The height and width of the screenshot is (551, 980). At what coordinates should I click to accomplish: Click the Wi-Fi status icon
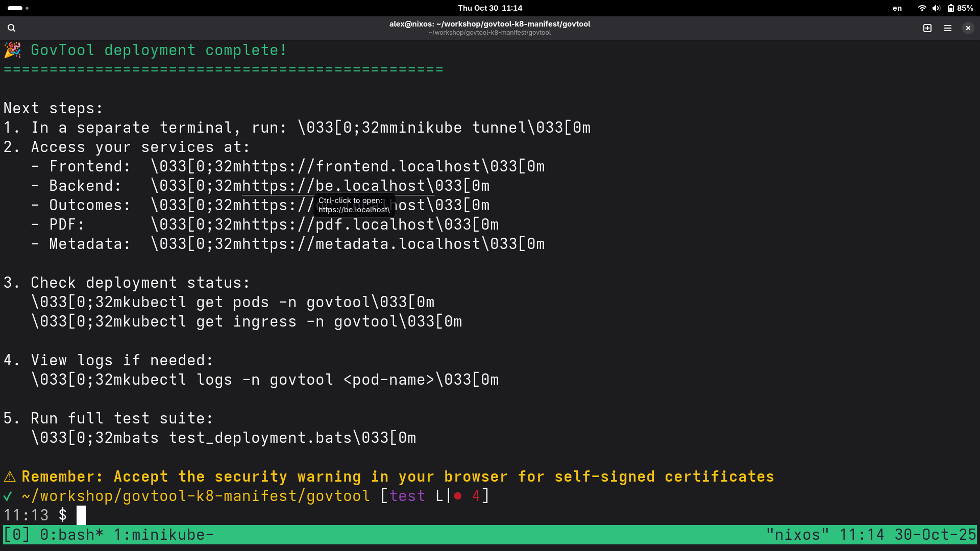coord(922,8)
